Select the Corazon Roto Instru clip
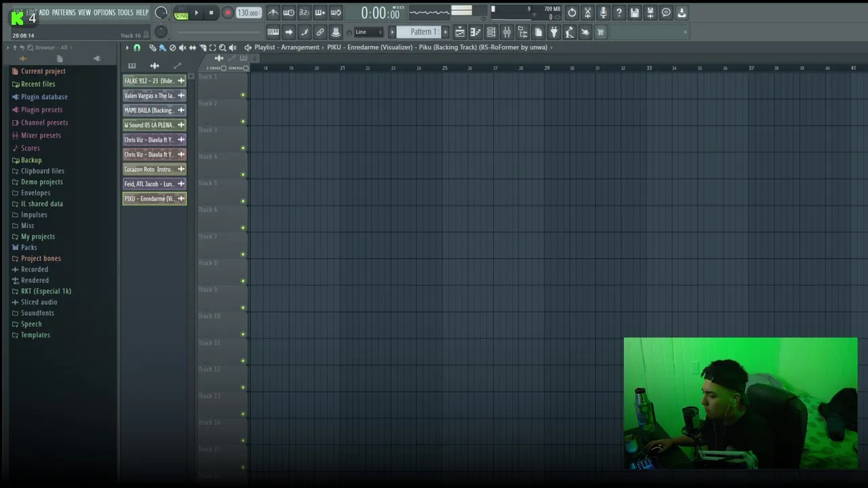This screenshot has width=868, height=488. click(154, 169)
